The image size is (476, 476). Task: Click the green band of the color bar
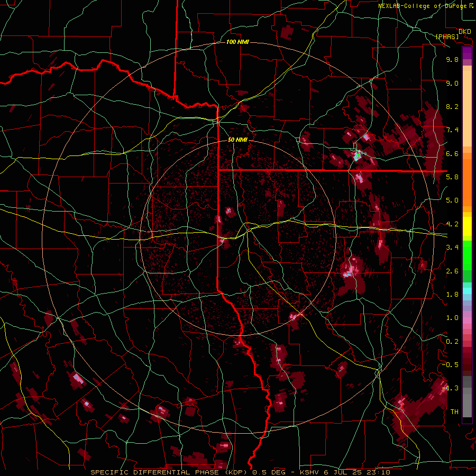coord(467,261)
